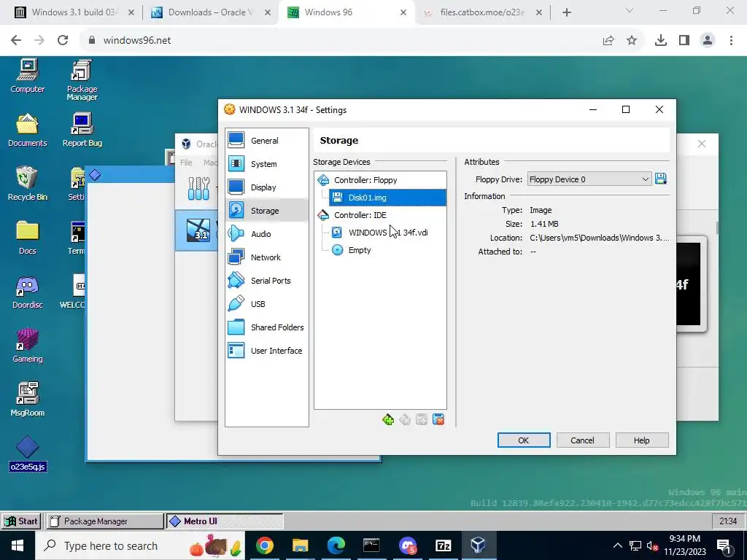
Task: Open the Shared Folders settings category
Action: (x=267, y=327)
